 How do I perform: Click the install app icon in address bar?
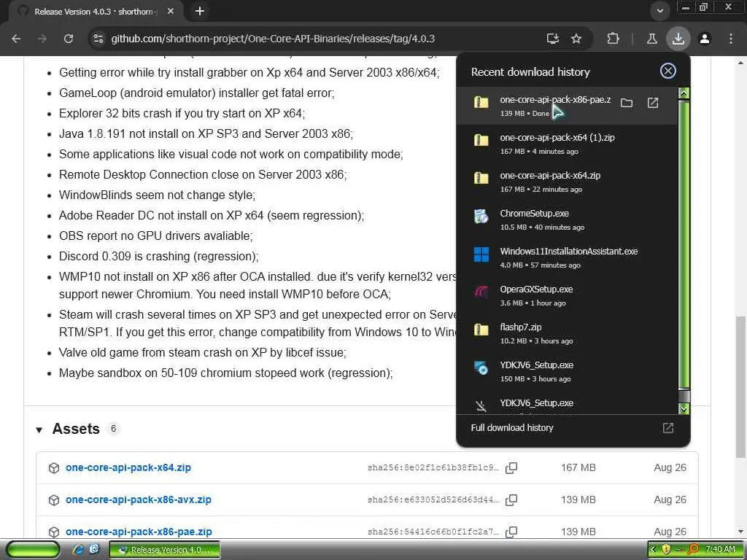coord(553,39)
